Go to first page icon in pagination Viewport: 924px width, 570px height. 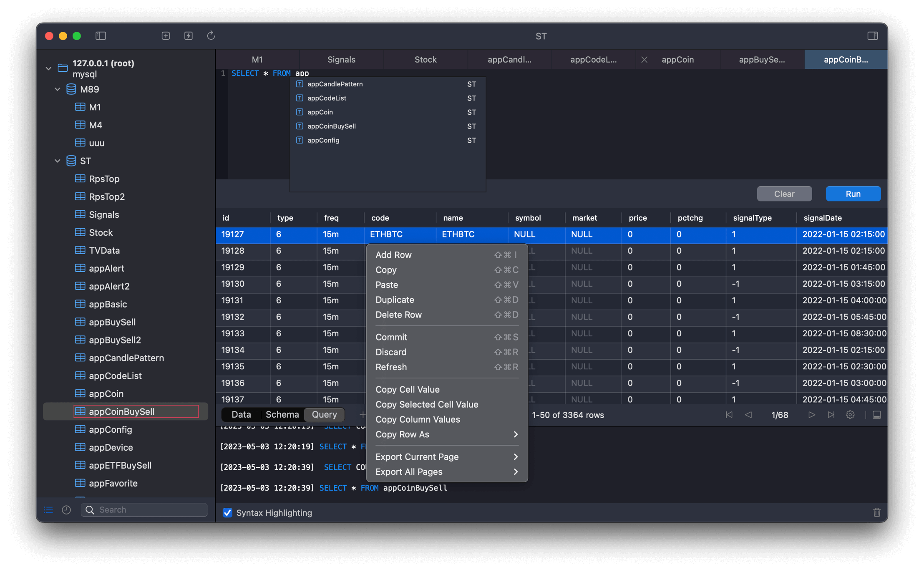pyautogui.click(x=729, y=415)
